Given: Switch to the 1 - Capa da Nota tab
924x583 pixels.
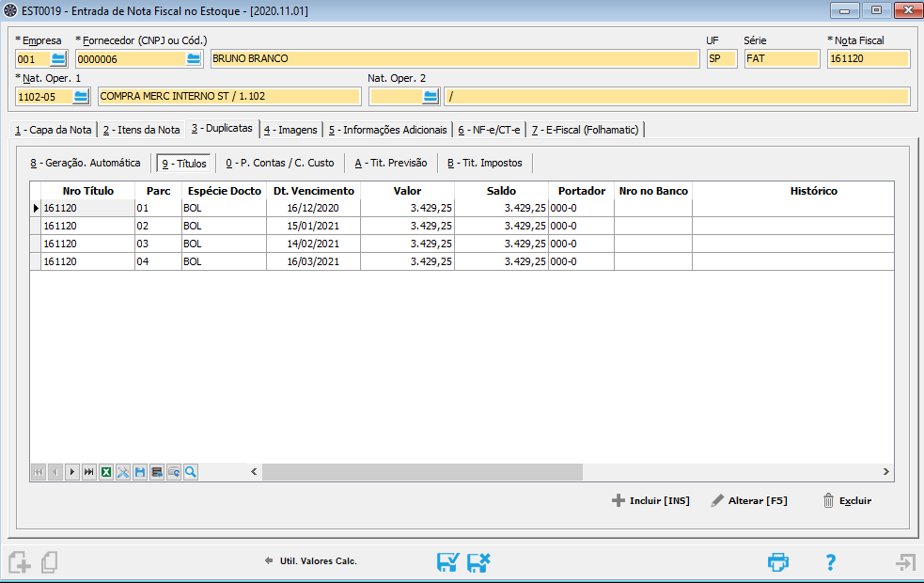Looking at the screenshot, I should (x=54, y=130).
